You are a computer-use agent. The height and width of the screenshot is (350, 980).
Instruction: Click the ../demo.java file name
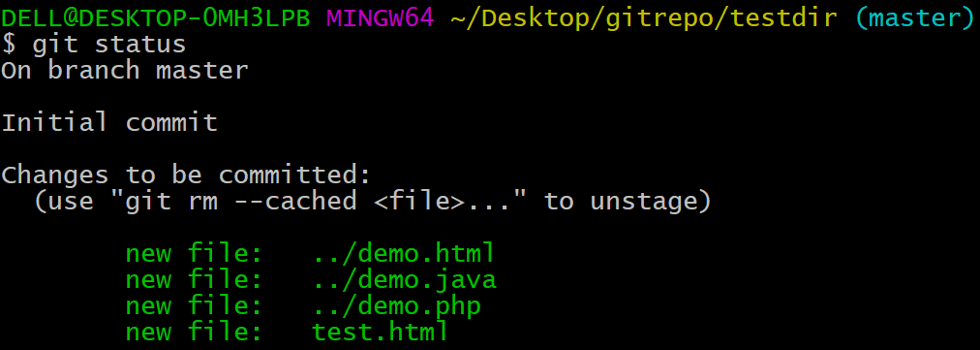405,280
